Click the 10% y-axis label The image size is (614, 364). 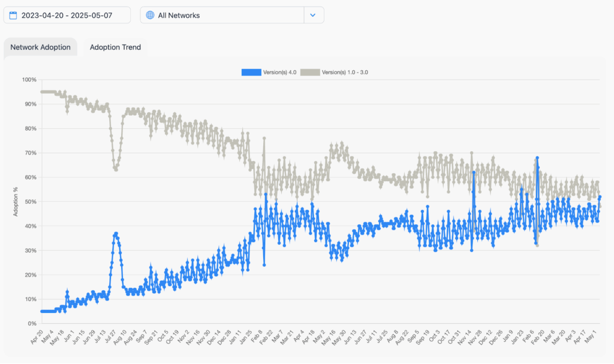[x=31, y=299]
